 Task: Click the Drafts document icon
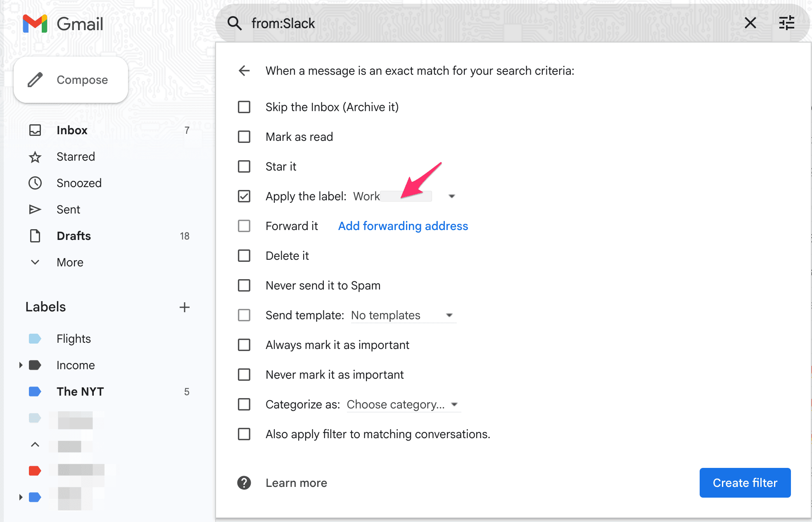tap(35, 236)
